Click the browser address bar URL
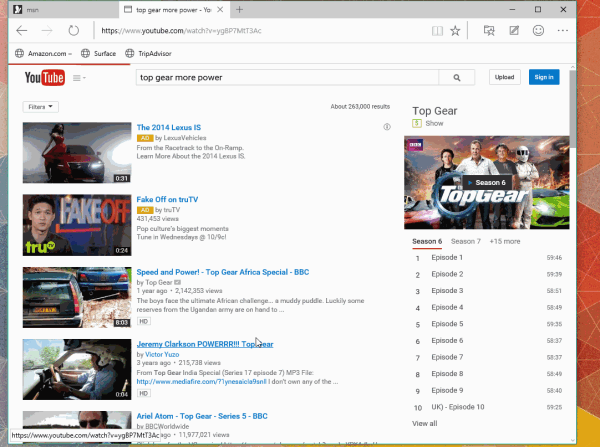The image size is (600, 447). pyautogui.click(x=181, y=31)
